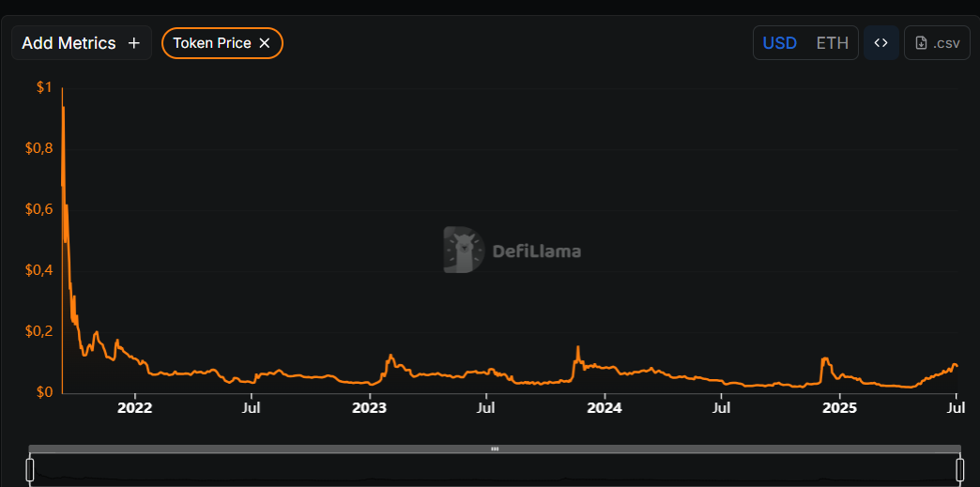
Task: Click the 2024 x-axis label
Action: (x=605, y=409)
